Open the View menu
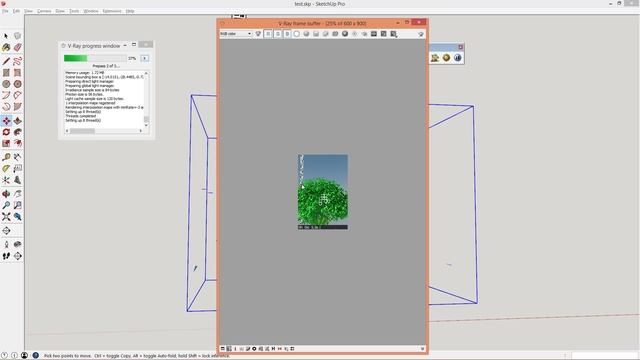This screenshot has height=360, width=640. (28, 11)
